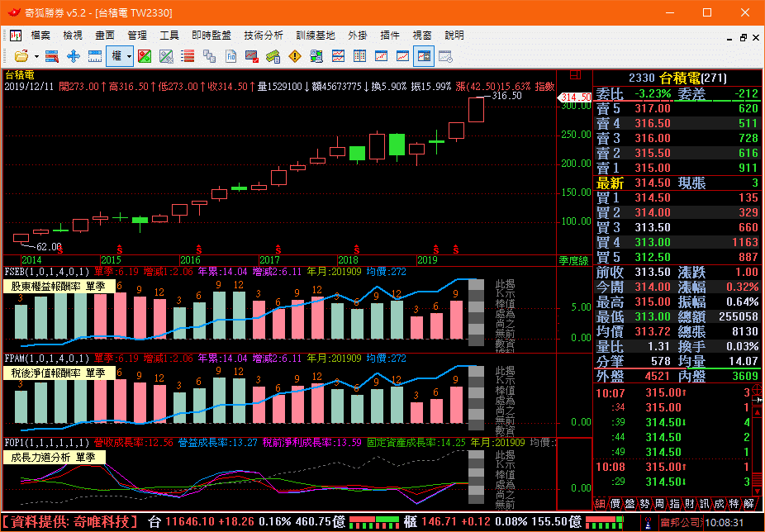Switch to the 指 tab

coord(674,504)
